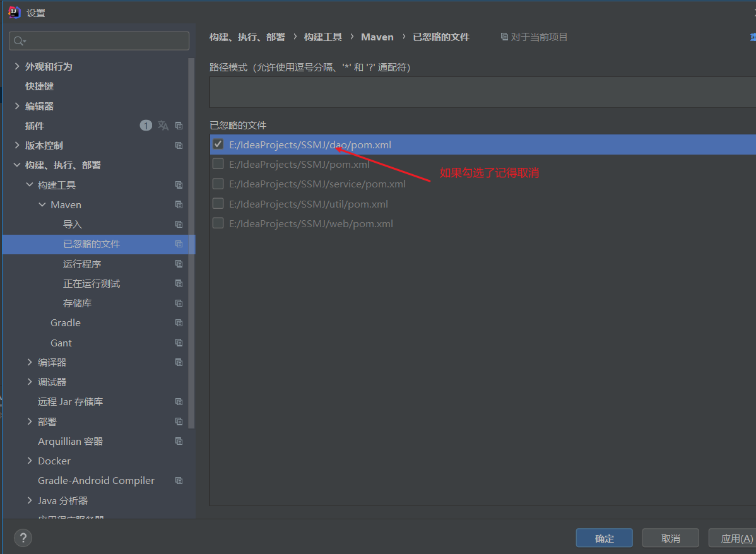The height and width of the screenshot is (554, 756).
Task: Open the Gant settings page
Action: 61,343
